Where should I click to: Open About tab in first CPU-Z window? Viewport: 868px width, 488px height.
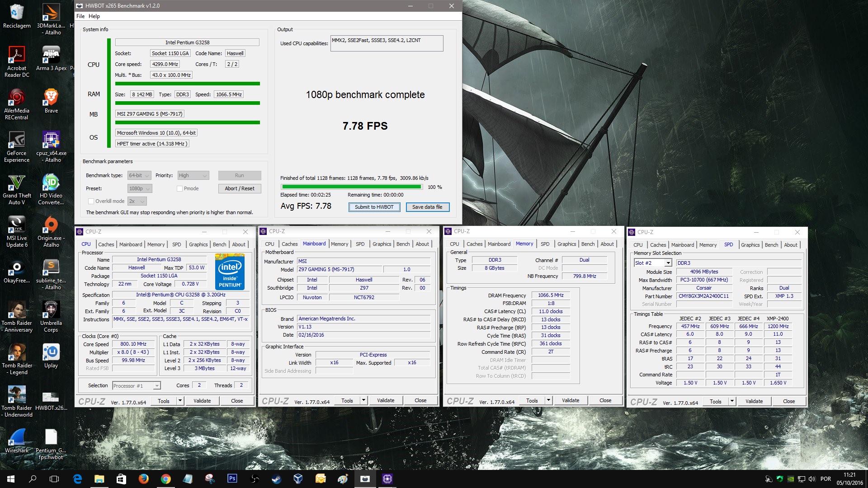point(239,244)
